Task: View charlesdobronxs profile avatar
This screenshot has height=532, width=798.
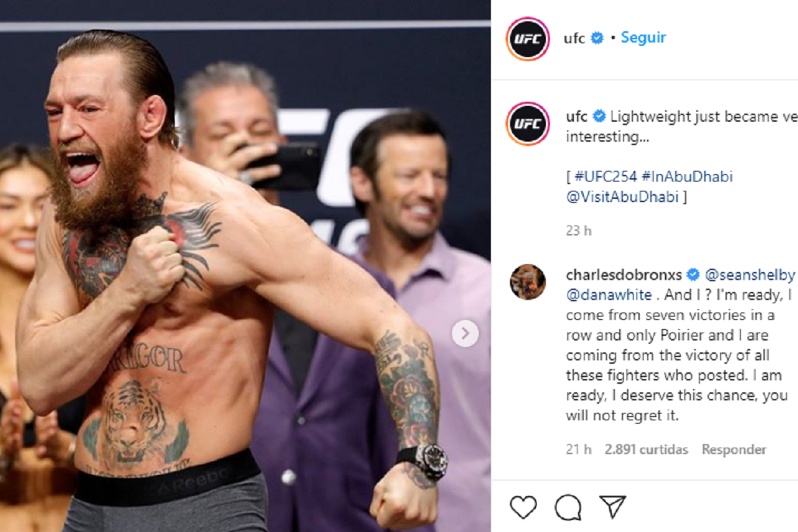Action: coord(527,281)
